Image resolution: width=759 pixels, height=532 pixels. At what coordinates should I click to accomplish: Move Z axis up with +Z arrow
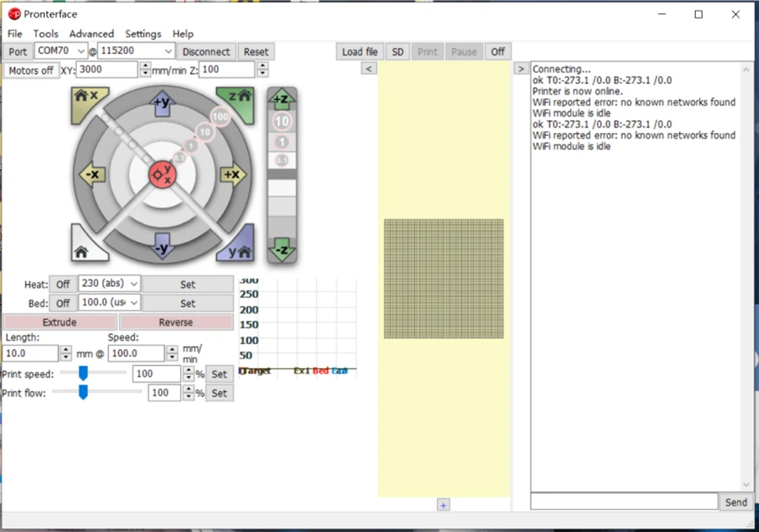[x=281, y=99]
